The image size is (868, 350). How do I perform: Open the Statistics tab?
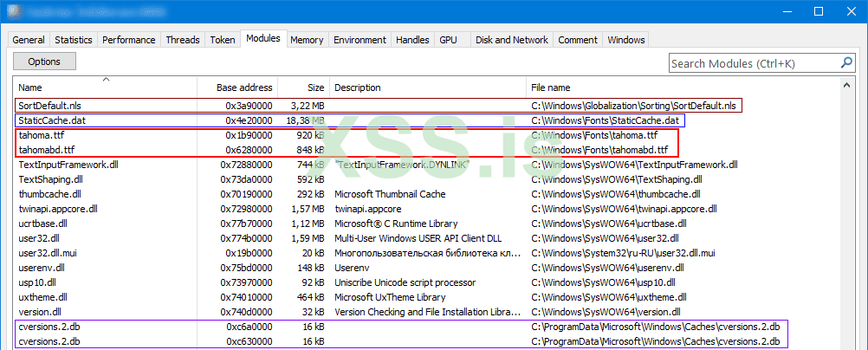tap(73, 40)
